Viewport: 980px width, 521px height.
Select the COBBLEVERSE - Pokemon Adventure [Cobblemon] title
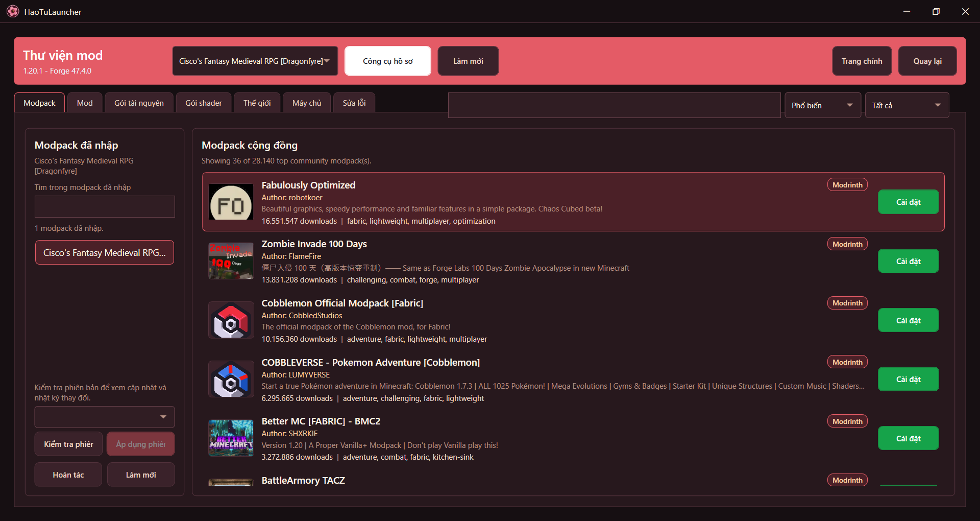point(371,362)
